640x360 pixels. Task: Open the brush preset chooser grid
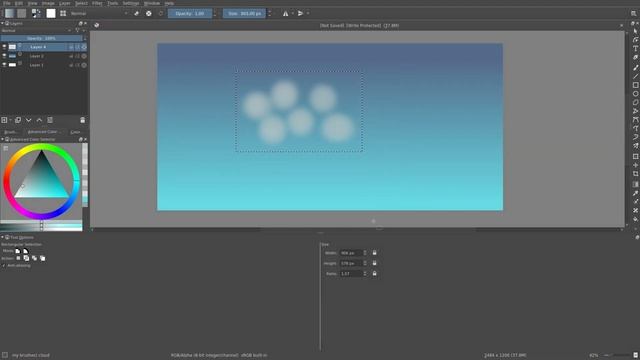pos(63,13)
